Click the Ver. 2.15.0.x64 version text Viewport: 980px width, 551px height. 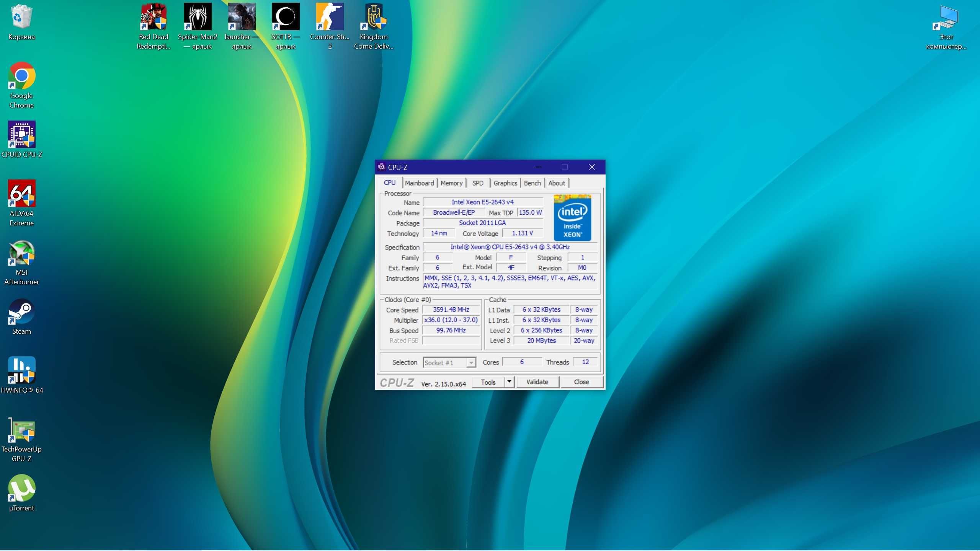coord(443,384)
